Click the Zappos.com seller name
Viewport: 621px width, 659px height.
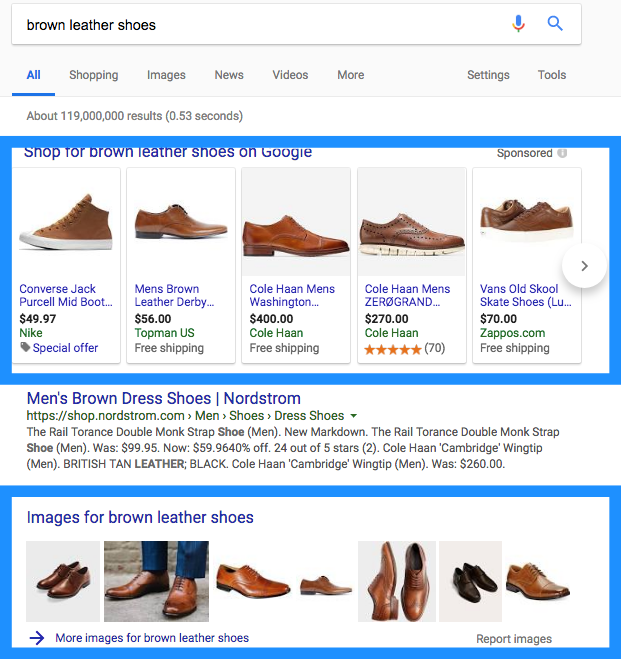point(513,333)
